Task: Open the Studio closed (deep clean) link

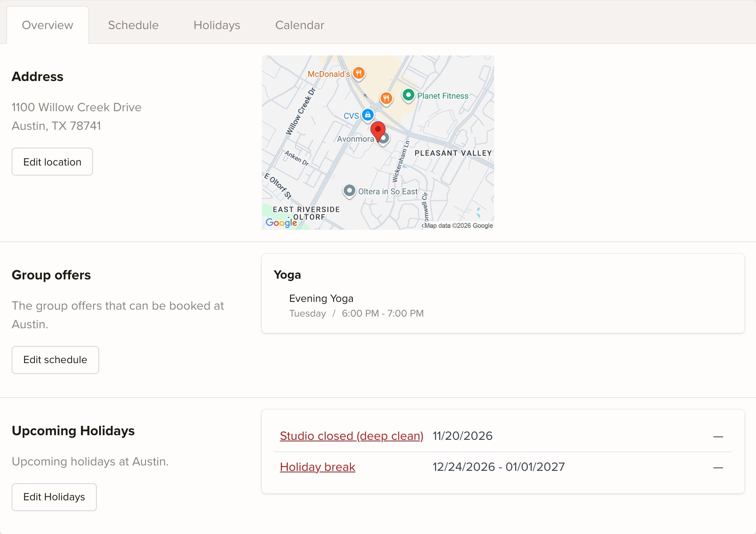Action: tap(352, 436)
